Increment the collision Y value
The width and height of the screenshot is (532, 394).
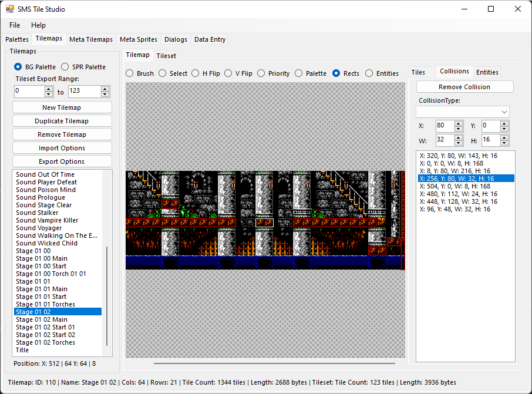[x=504, y=123]
